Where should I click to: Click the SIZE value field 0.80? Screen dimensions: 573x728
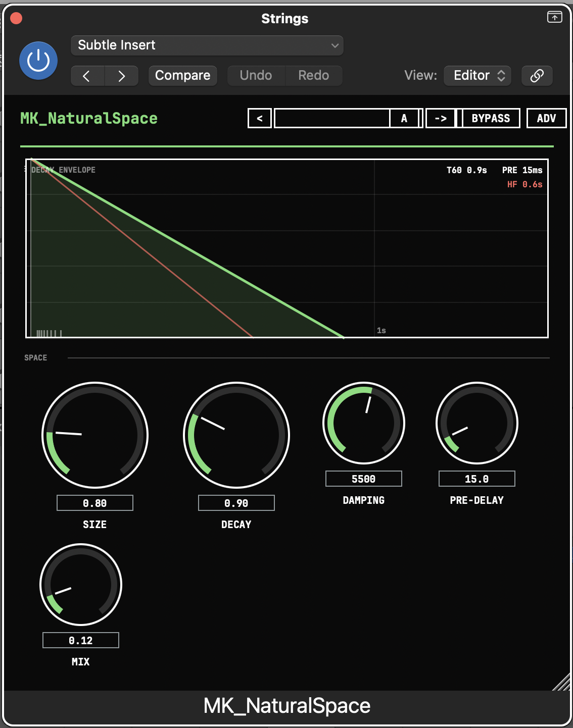pyautogui.click(x=95, y=503)
